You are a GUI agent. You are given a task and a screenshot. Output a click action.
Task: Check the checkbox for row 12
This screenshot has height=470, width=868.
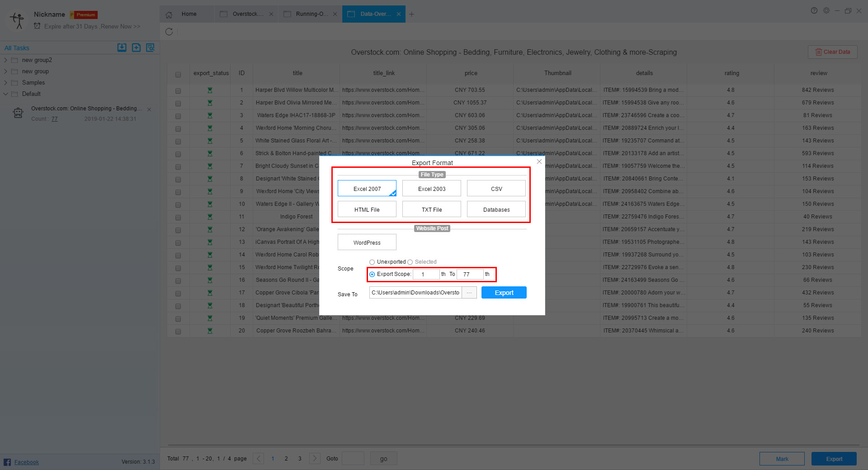point(178,230)
